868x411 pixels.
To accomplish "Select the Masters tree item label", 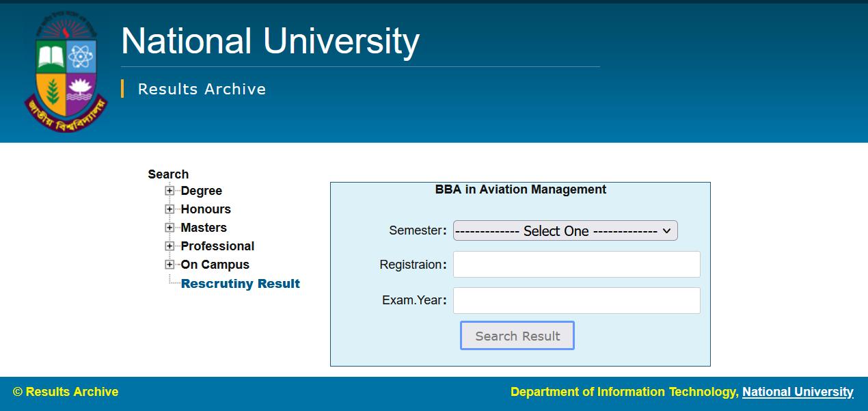I will [x=204, y=228].
